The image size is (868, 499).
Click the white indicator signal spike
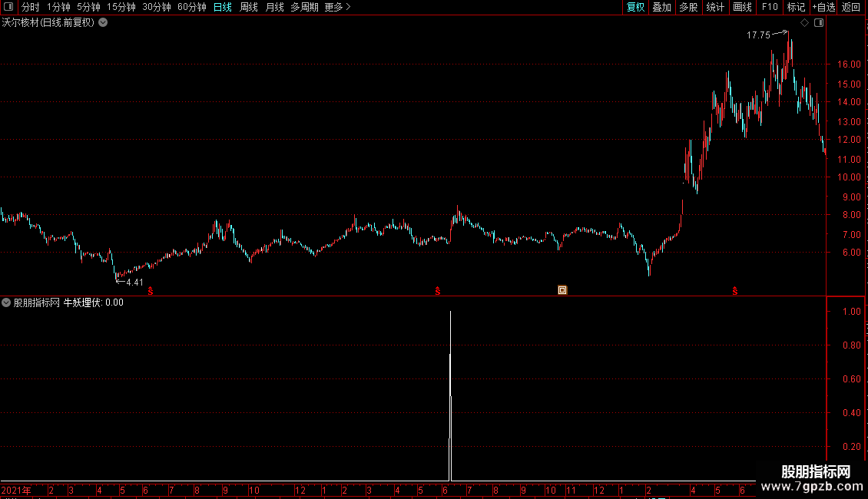(450, 395)
